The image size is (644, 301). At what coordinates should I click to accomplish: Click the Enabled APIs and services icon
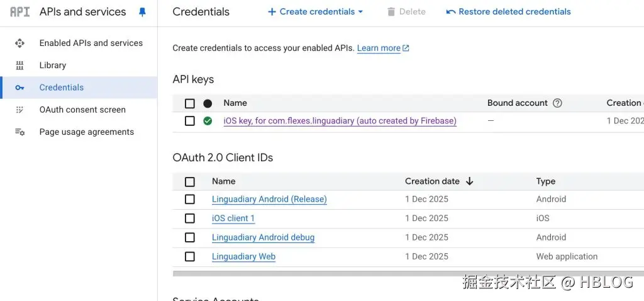point(19,43)
